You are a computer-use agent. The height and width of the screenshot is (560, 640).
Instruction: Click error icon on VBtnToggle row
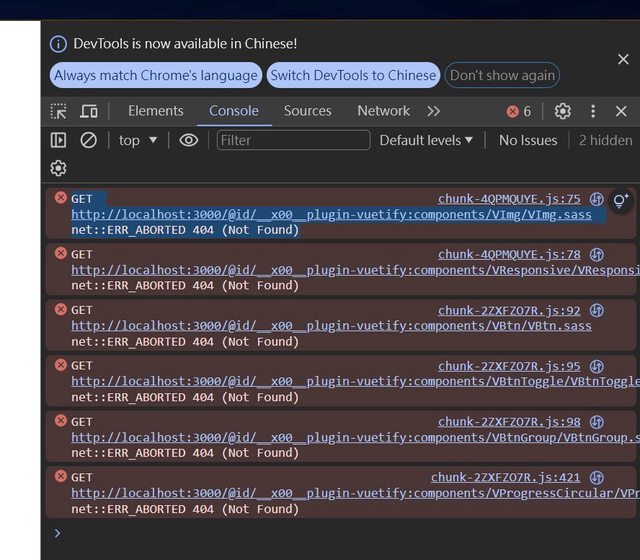click(x=61, y=364)
